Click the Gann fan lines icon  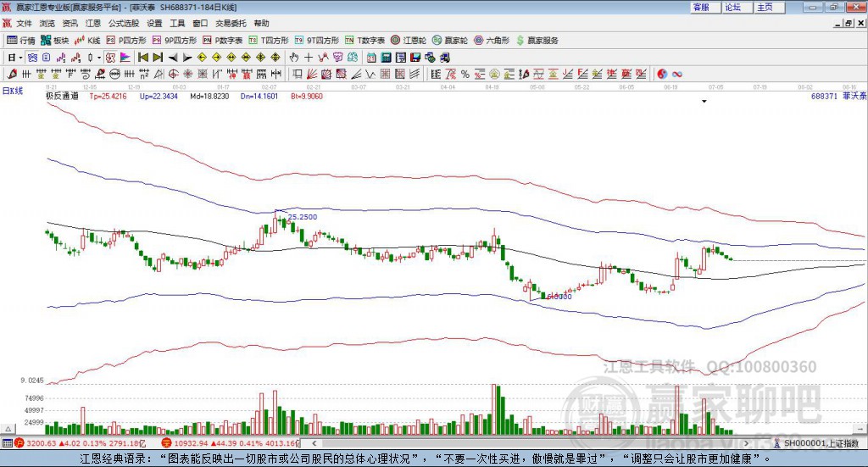pos(312,74)
